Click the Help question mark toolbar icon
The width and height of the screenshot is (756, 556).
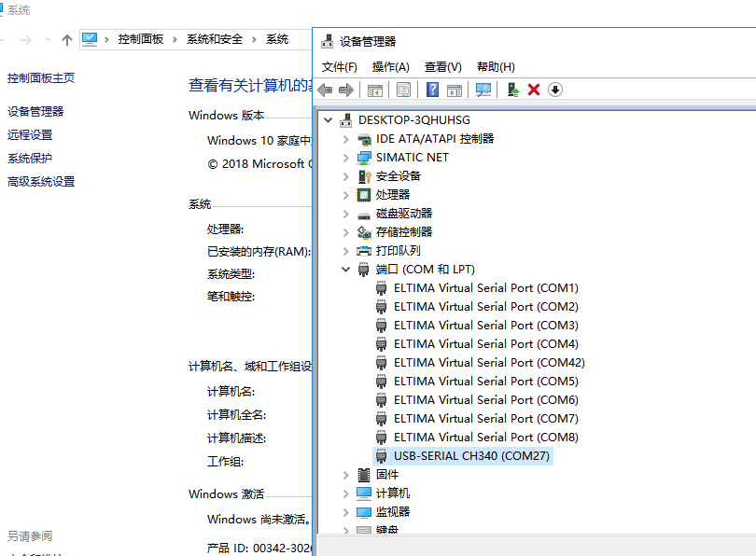click(x=432, y=90)
